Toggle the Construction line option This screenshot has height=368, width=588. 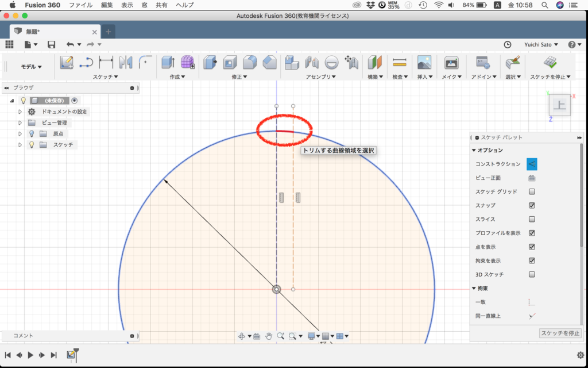point(532,164)
